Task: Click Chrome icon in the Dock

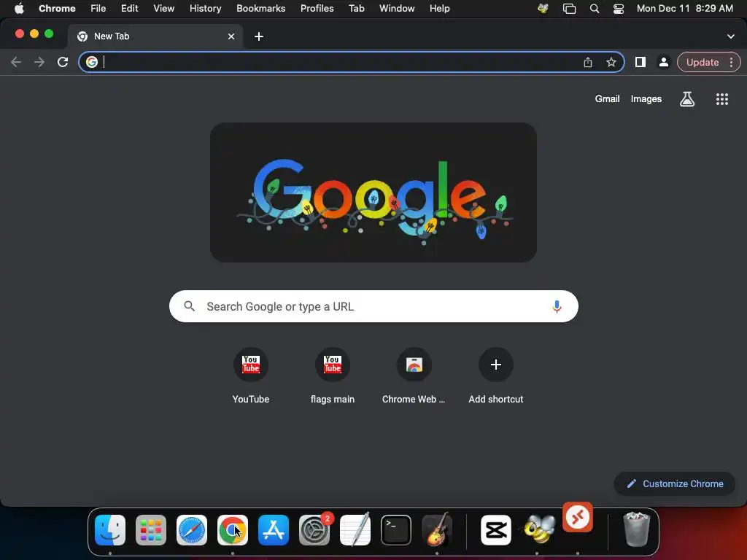Action: click(233, 530)
